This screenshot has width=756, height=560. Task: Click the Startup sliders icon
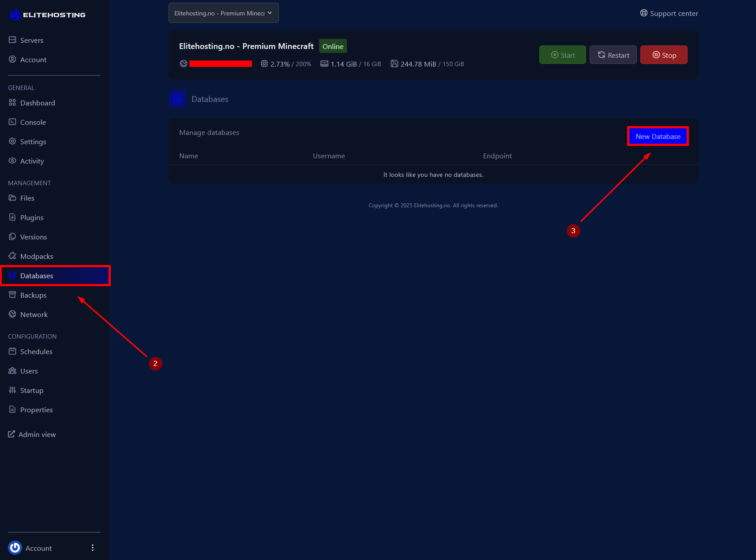(x=12, y=390)
